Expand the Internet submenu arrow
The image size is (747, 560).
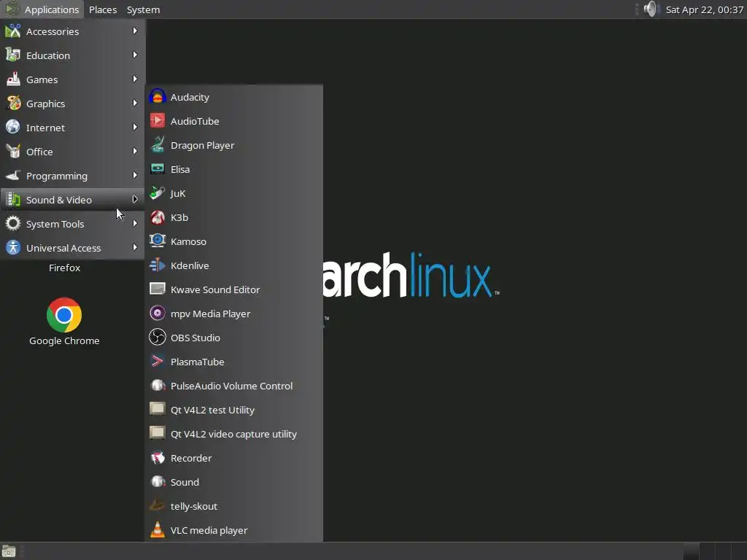(x=135, y=127)
